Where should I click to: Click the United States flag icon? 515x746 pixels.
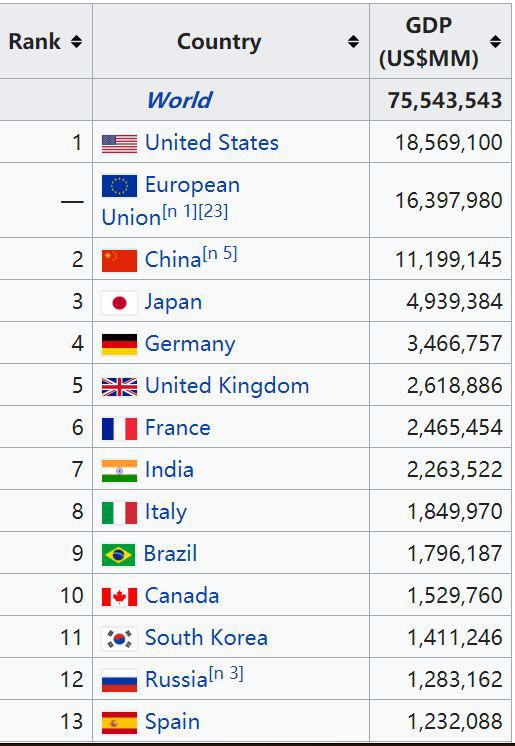coord(119,144)
